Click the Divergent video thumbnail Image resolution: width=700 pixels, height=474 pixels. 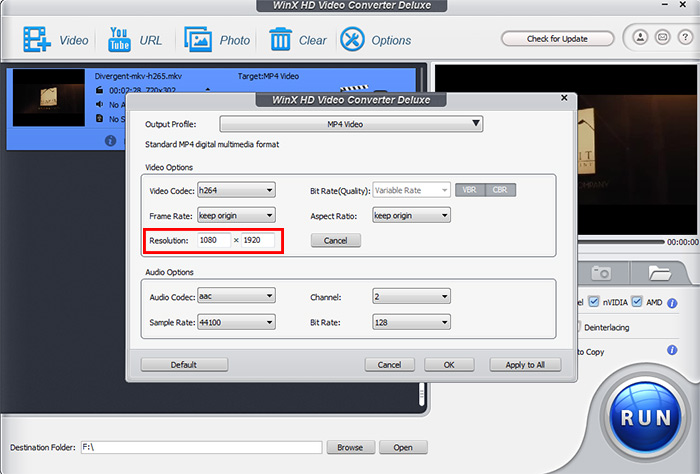pyautogui.click(x=49, y=97)
